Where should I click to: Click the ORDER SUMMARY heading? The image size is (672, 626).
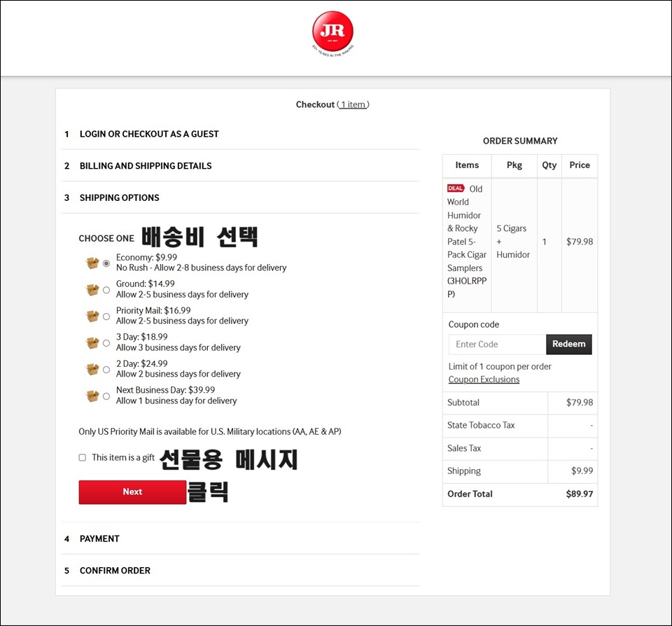click(x=520, y=141)
